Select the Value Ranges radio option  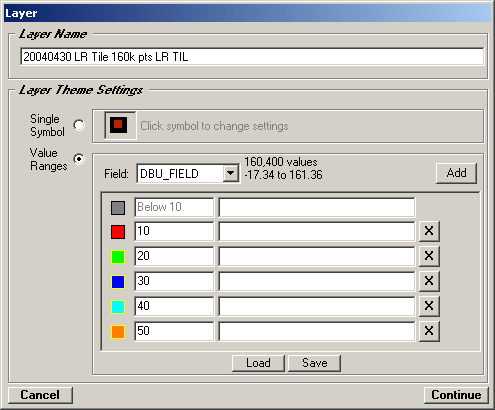pyautogui.click(x=79, y=159)
